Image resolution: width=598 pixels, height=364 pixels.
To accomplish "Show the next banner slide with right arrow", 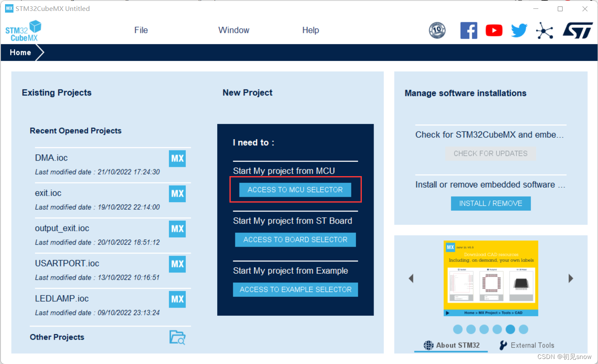I will 571,278.
